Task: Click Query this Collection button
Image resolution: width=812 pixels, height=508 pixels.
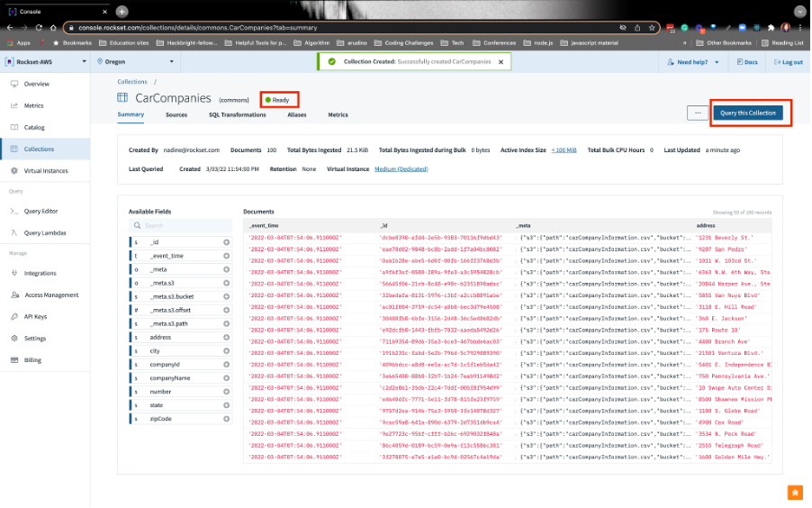Action: (748, 113)
